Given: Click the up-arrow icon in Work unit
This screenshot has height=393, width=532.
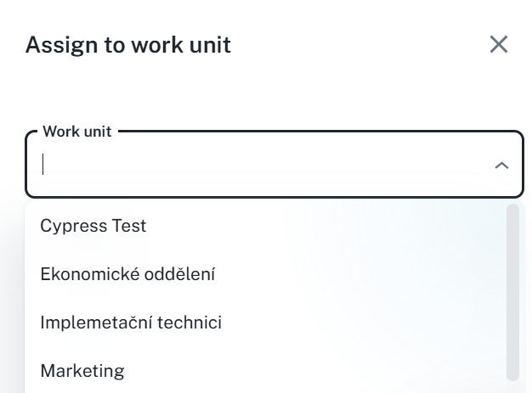Looking at the screenshot, I should point(501,165).
